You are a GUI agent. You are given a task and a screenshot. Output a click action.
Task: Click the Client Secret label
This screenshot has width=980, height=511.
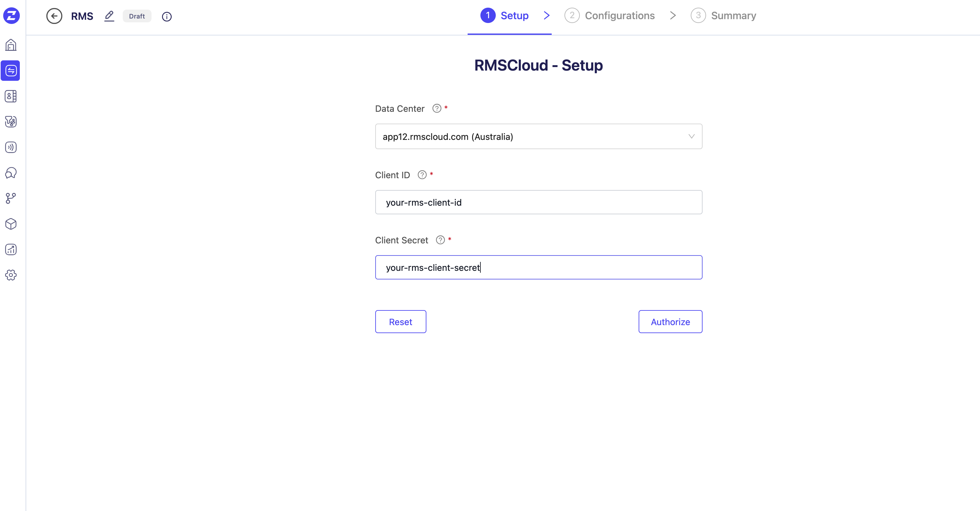coord(401,240)
